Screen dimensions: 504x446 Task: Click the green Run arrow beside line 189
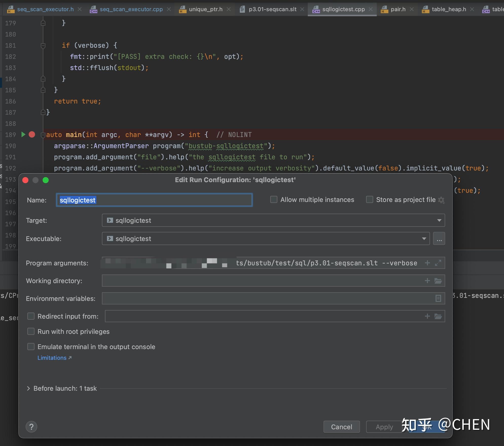point(24,134)
